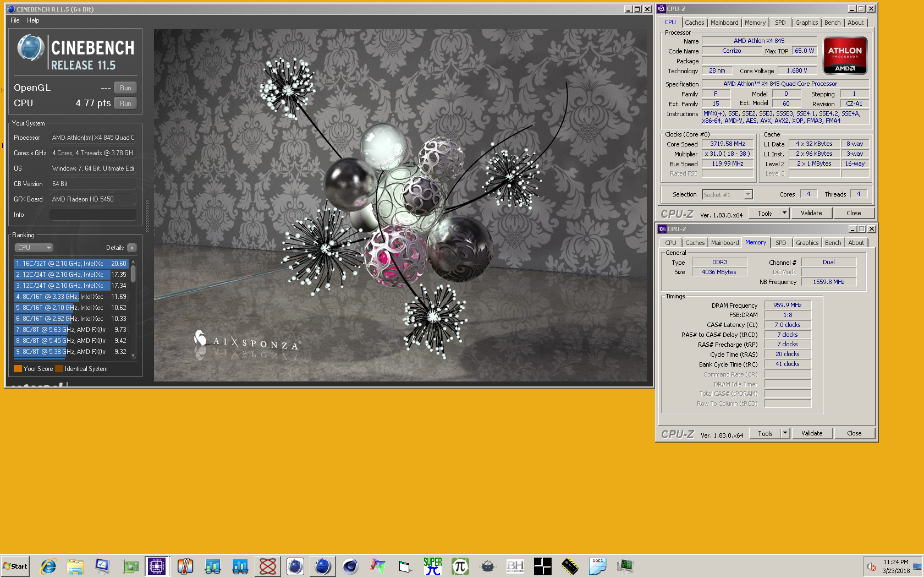Click the brown Identical System color swatch

pos(59,369)
